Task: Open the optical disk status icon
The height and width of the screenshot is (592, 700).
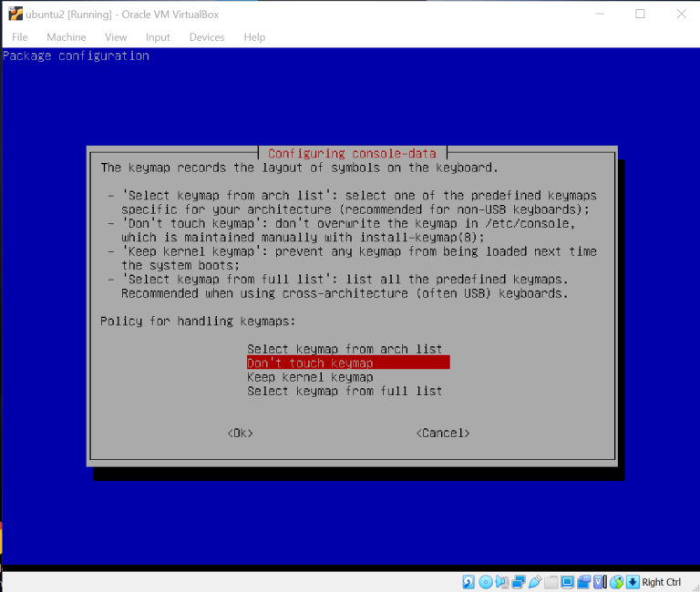Action: tap(485, 582)
